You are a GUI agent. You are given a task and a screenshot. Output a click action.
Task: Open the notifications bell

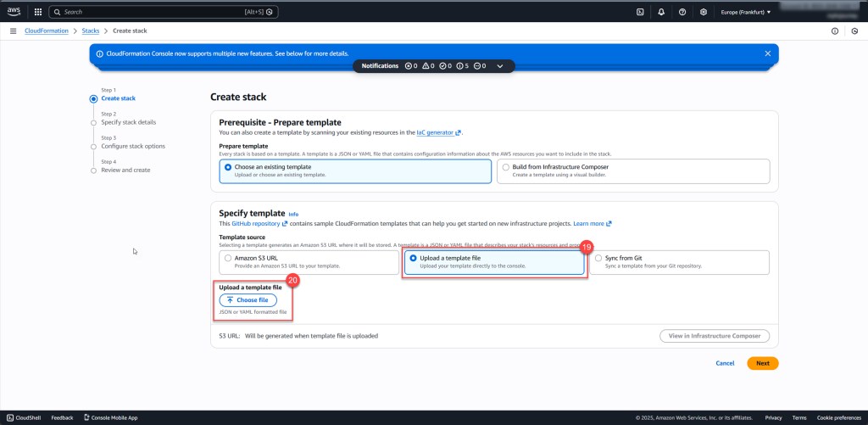coord(661,12)
